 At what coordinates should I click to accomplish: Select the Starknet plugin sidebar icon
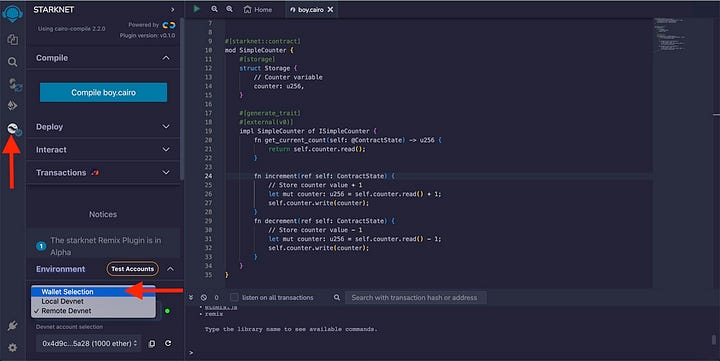pyautogui.click(x=13, y=129)
